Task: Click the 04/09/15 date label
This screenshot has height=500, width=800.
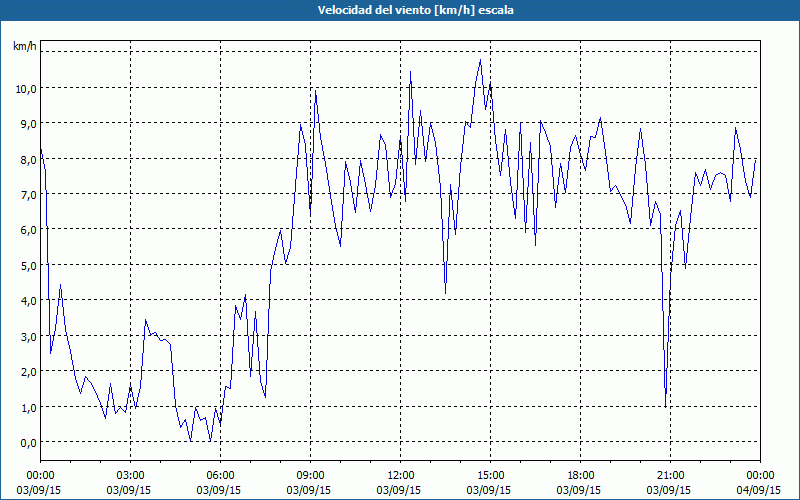Action: pyautogui.click(x=759, y=490)
